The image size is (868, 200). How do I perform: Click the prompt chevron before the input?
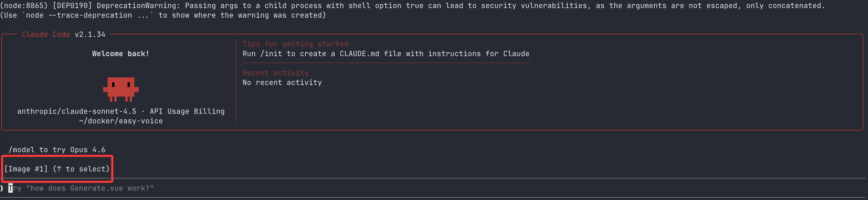(x=2, y=188)
